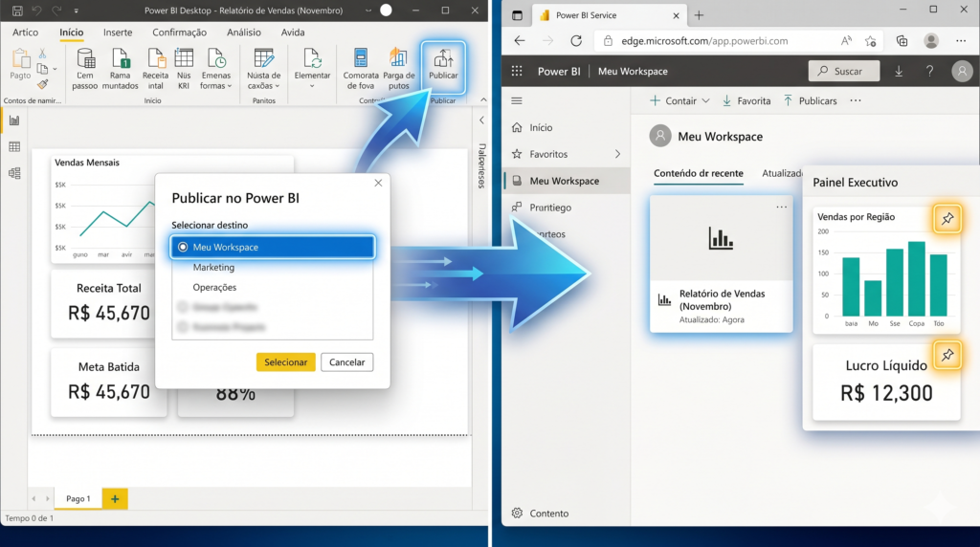The height and width of the screenshot is (547, 980).
Task: Click the save icon in Power BI Desktop title bar
Action: [x=17, y=11]
